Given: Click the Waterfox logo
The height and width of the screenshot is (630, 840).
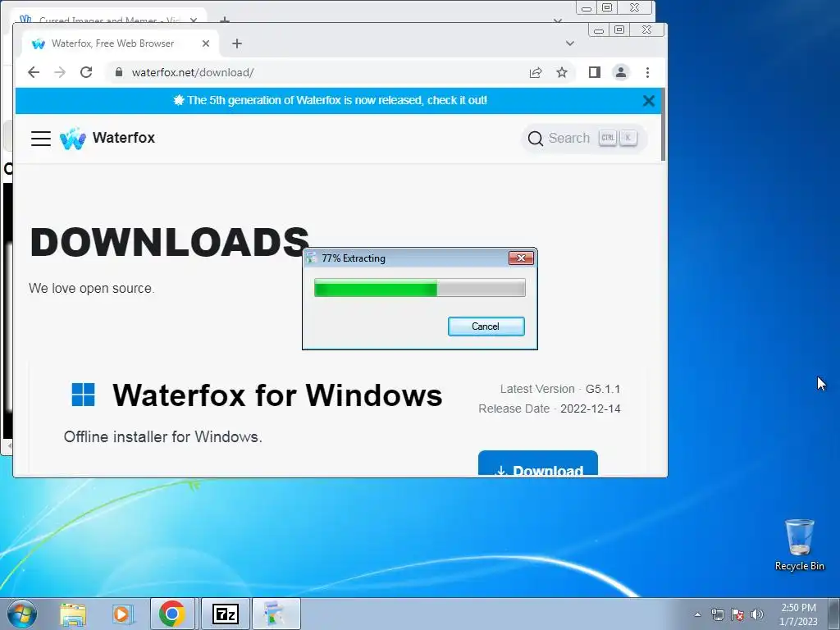Looking at the screenshot, I should (x=72, y=138).
